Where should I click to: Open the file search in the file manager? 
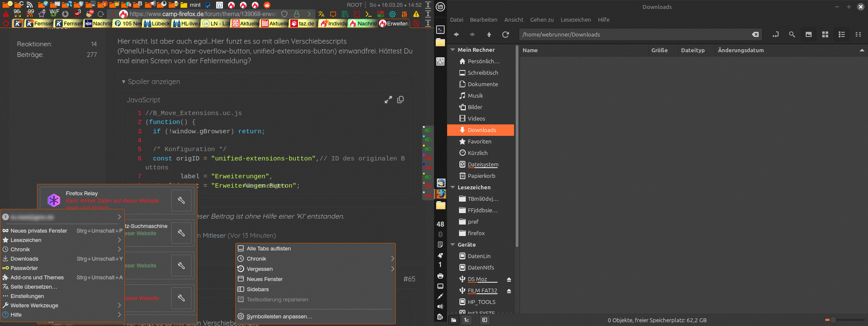[x=792, y=34]
